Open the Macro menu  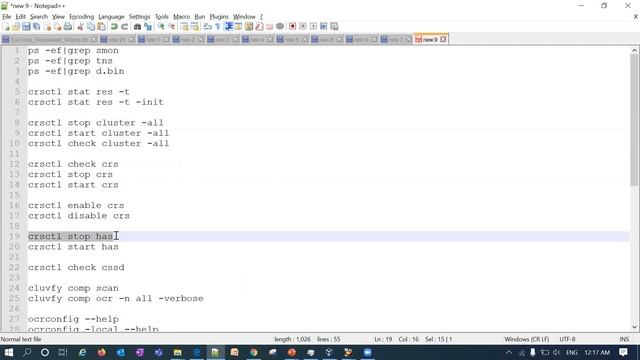(181, 17)
